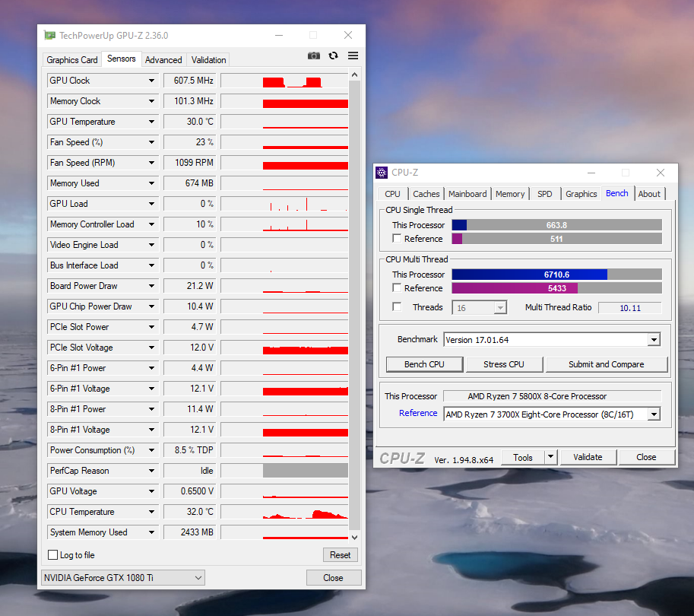Enable the Threads checkbox in CPU-Z
Image resolution: width=694 pixels, height=616 pixels.
pyautogui.click(x=397, y=307)
